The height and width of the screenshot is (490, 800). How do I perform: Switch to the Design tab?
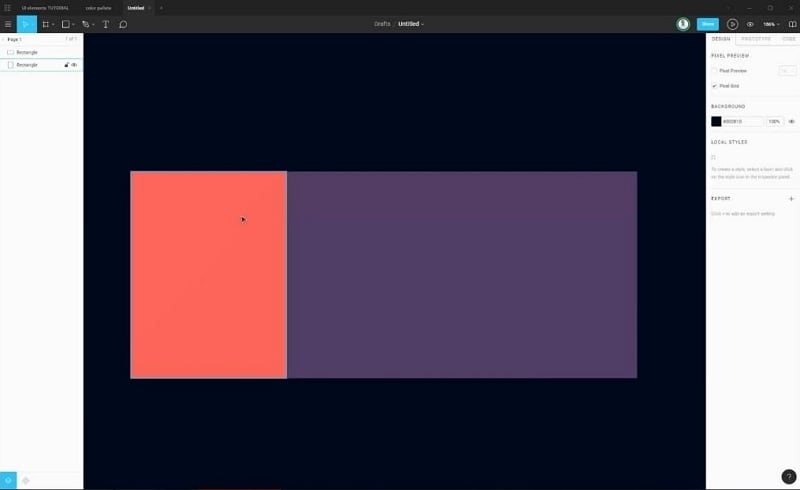(x=721, y=39)
